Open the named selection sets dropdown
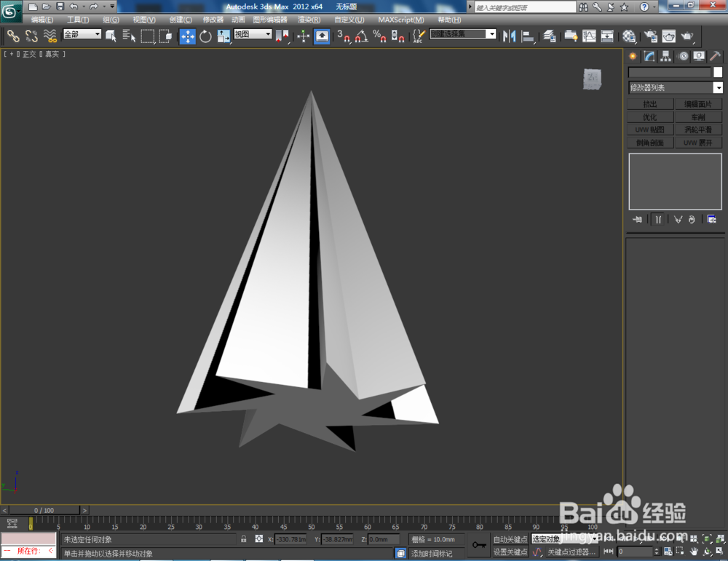This screenshot has width=728, height=561. click(463, 34)
